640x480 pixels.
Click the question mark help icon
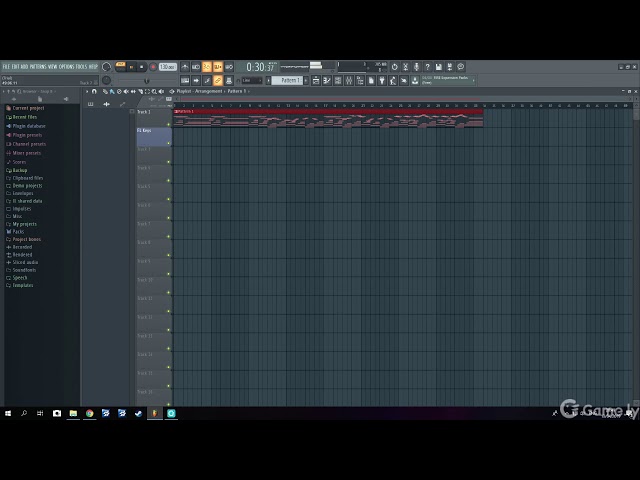click(427, 67)
